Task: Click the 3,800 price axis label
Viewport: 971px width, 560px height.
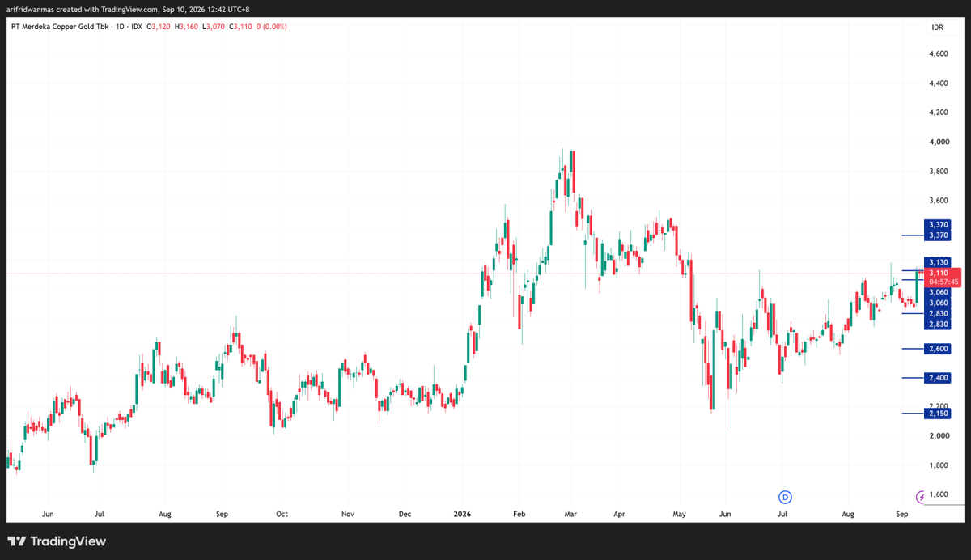Action: click(x=939, y=171)
